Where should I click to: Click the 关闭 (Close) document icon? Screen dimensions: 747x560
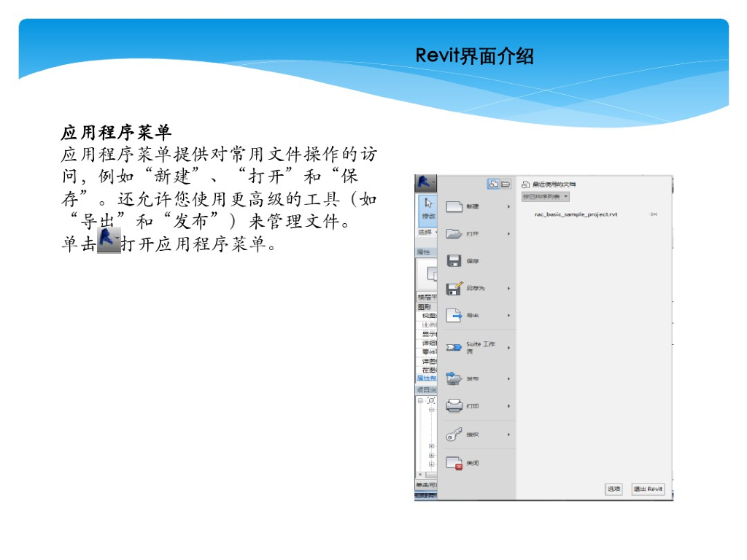pyautogui.click(x=454, y=463)
